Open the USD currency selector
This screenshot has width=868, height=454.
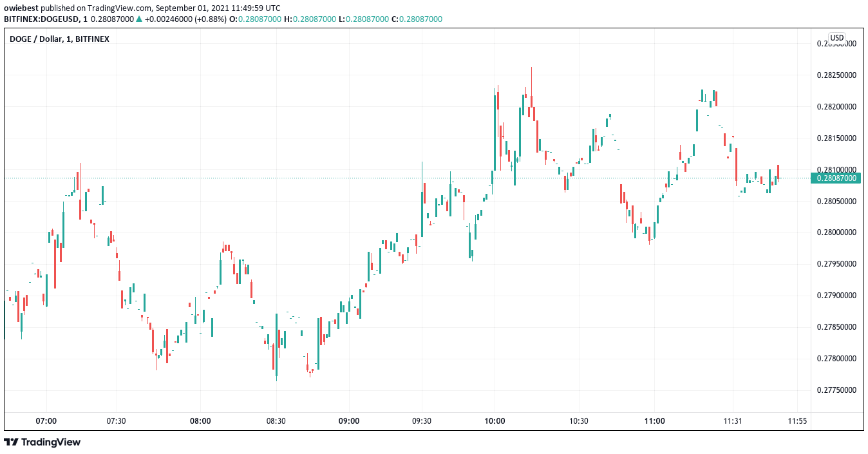(x=836, y=38)
